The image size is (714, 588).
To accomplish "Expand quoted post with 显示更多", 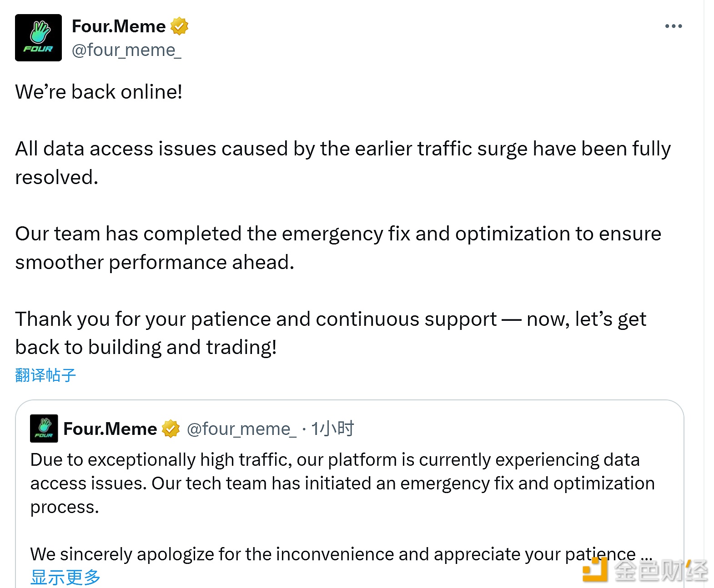I will click(x=65, y=577).
